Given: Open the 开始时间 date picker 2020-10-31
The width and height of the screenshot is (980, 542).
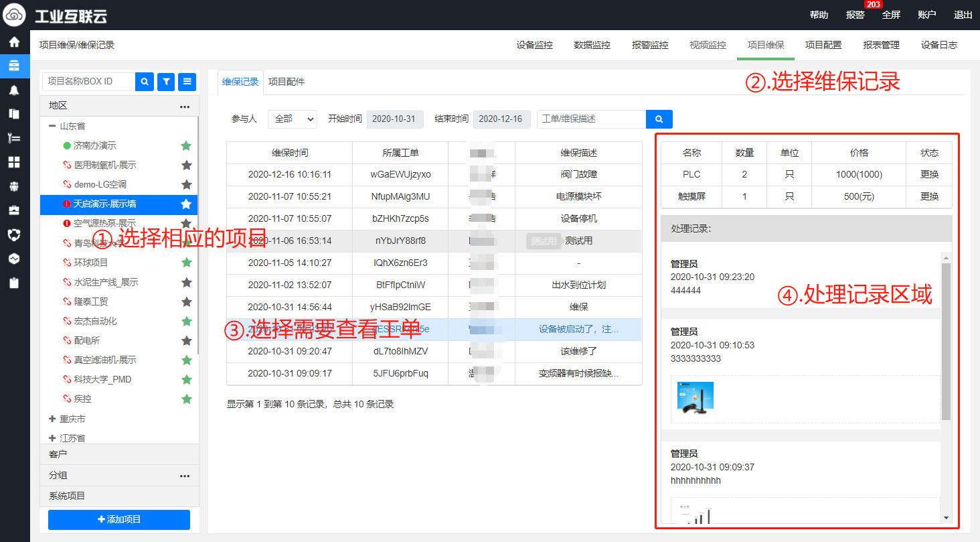Looking at the screenshot, I should pos(395,119).
